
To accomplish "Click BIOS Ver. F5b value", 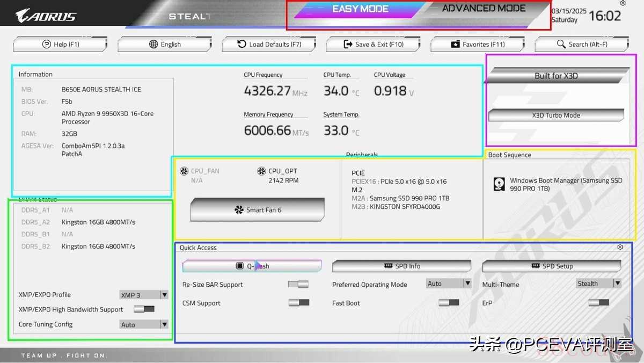I will click(67, 101).
